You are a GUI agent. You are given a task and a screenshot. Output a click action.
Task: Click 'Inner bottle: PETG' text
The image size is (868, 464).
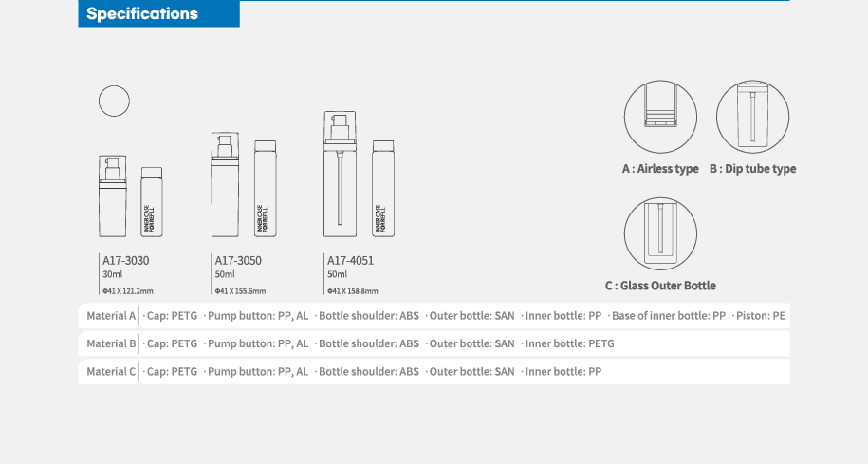pos(567,343)
